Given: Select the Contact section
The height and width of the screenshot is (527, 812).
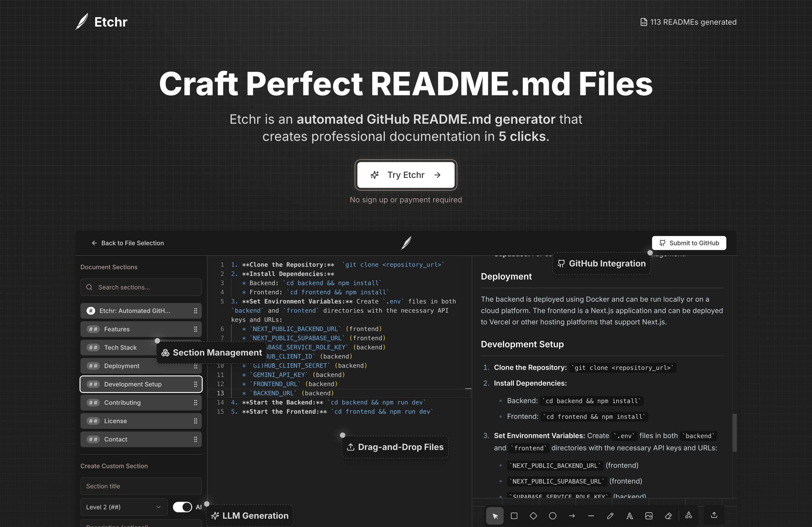Looking at the screenshot, I should pyautogui.click(x=141, y=440).
